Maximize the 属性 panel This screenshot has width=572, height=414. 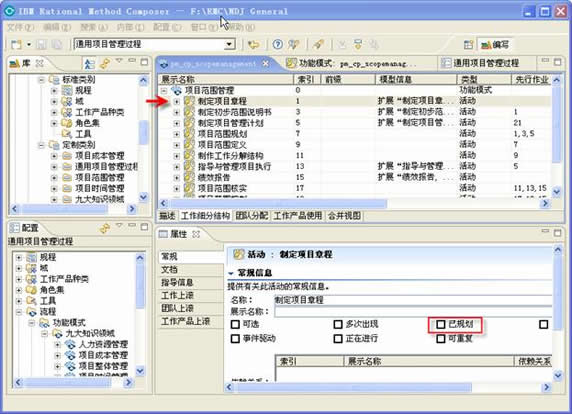pos(557,232)
